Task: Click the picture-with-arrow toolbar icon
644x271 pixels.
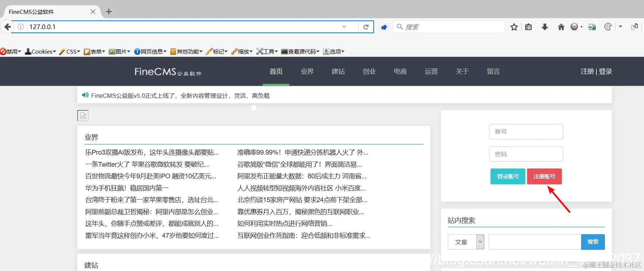Action: (592, 27)
